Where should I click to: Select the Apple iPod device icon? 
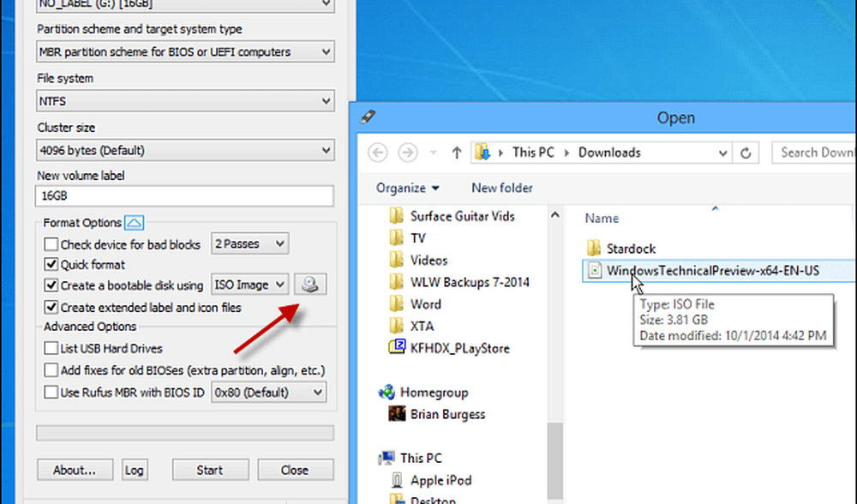398,480
